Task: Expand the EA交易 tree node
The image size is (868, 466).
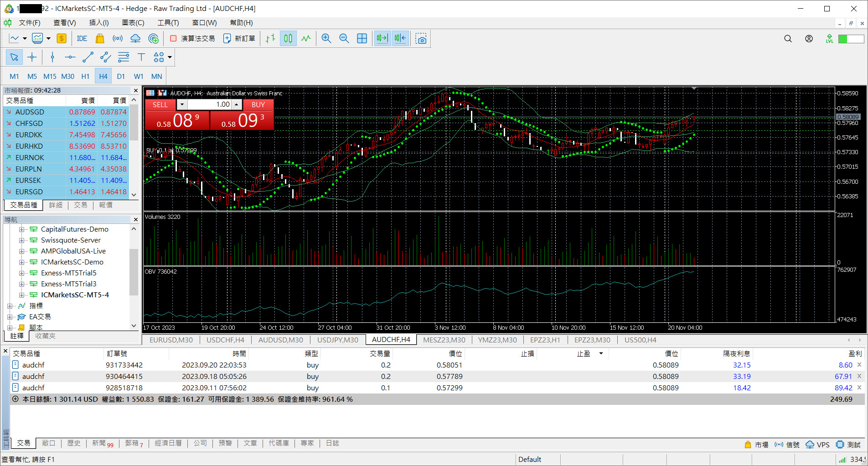Action: (10, 317)
